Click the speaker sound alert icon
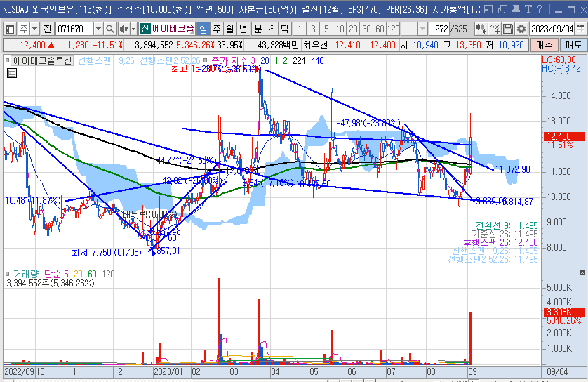Screen dimensions: 588x382 click(123, 29)
